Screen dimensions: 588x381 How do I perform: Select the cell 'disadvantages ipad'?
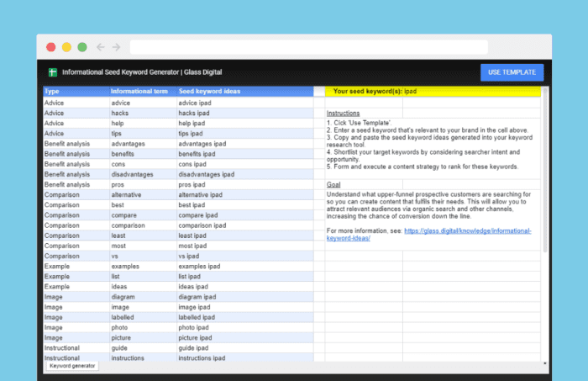coord(245,174)
